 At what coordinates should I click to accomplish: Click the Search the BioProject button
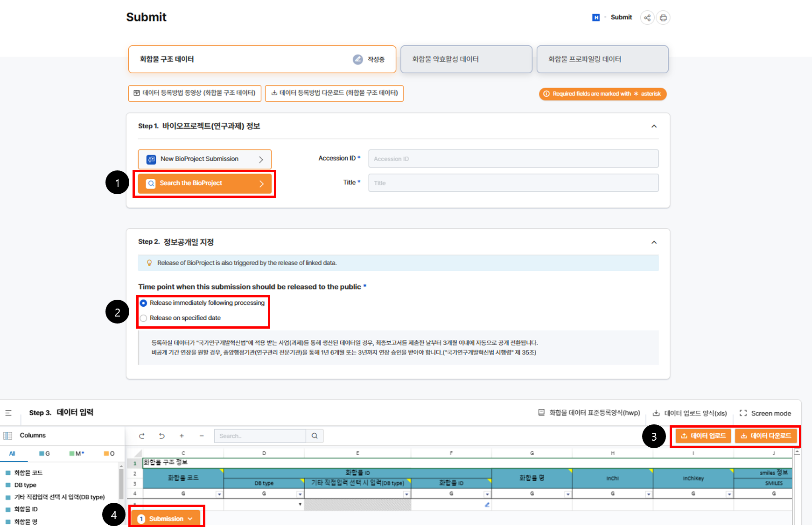click(204, 183)
